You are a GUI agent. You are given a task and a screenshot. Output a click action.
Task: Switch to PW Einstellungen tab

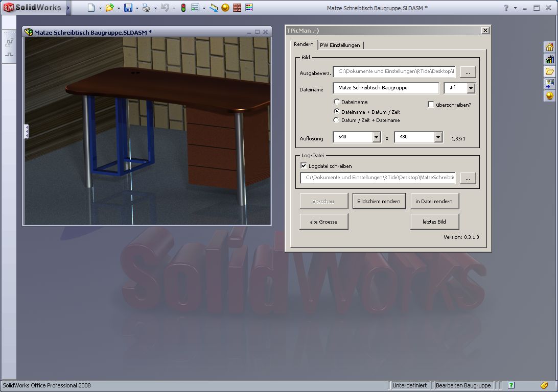coord(340,45)
